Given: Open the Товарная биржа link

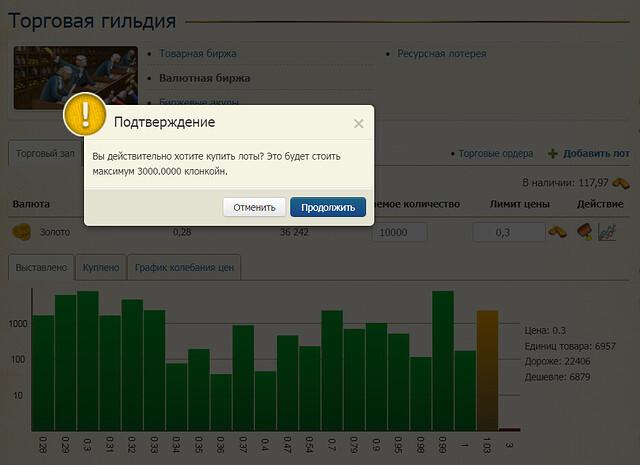Looking at the screenshot, I should pyautogui.click(x=198, y=53).
